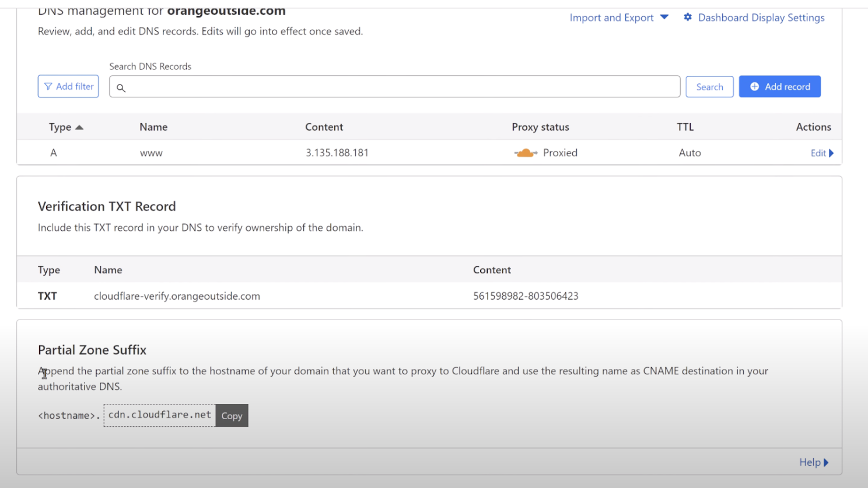The height and width of the screenshot is (488, 868).
Task: Expand Edit for the www A record
Action: tap(822, 153)
